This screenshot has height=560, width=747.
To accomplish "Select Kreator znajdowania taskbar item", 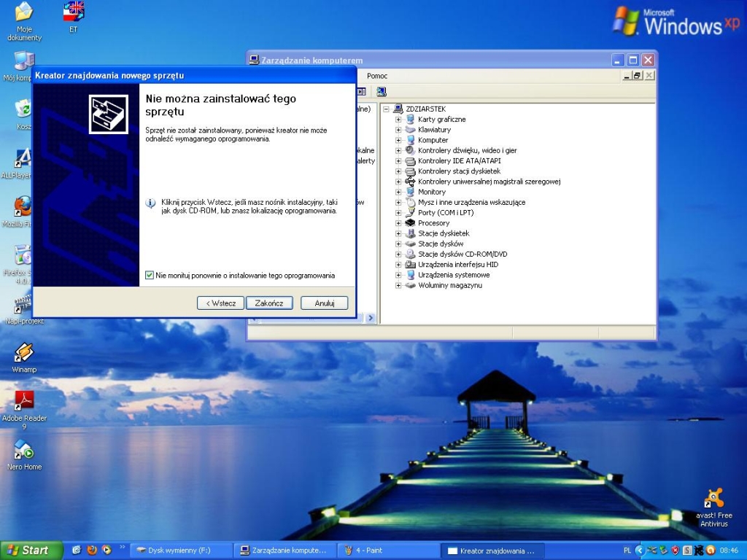I will (x=493, y=551).
